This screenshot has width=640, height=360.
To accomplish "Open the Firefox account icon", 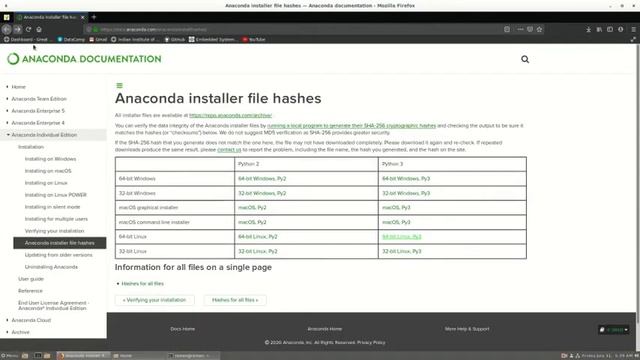I will [x=620, y=29].
